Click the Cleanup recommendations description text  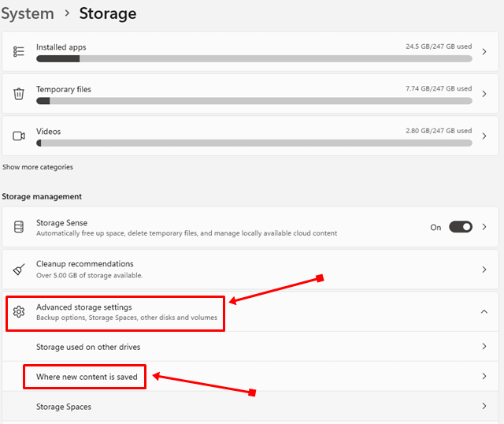[89, 275]
